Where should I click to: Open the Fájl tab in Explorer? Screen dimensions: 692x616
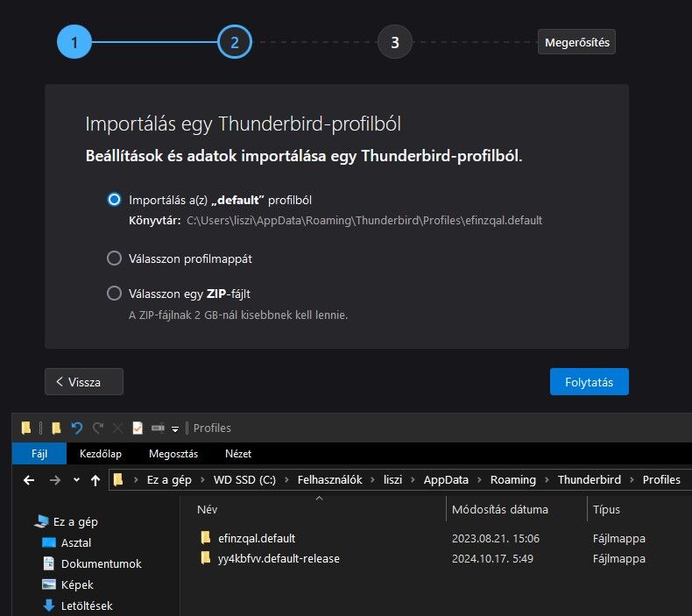pyautogui.click(x=39, y=454)
